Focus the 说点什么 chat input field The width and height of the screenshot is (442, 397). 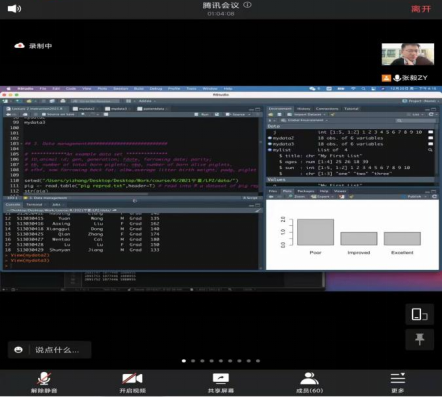click(x=57, y=350)
